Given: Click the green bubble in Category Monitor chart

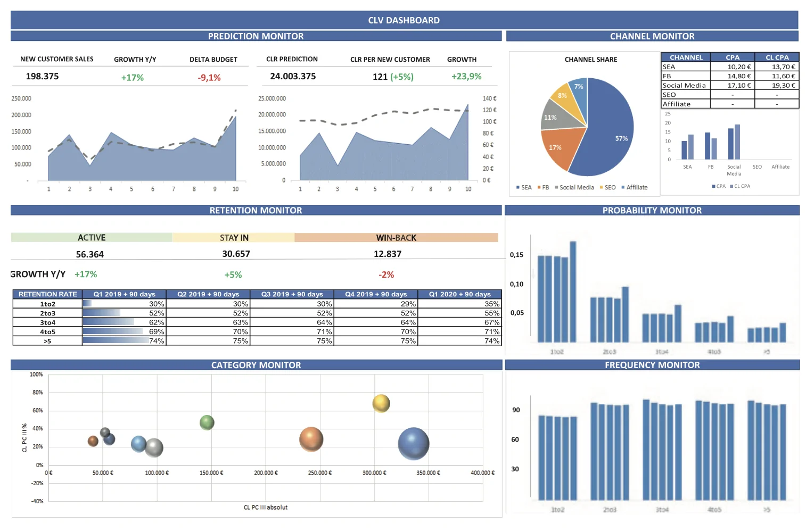Looking at the screenshot, I should tap(207, 422).
